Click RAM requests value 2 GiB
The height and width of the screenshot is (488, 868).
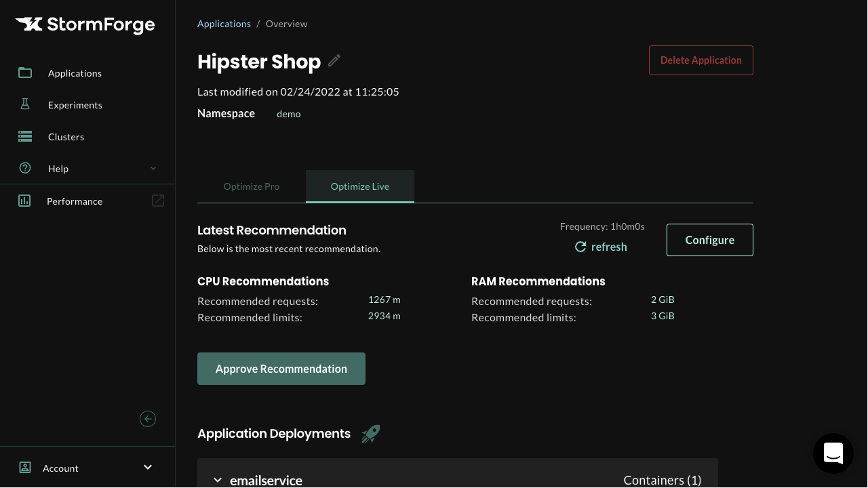point(663,300)
